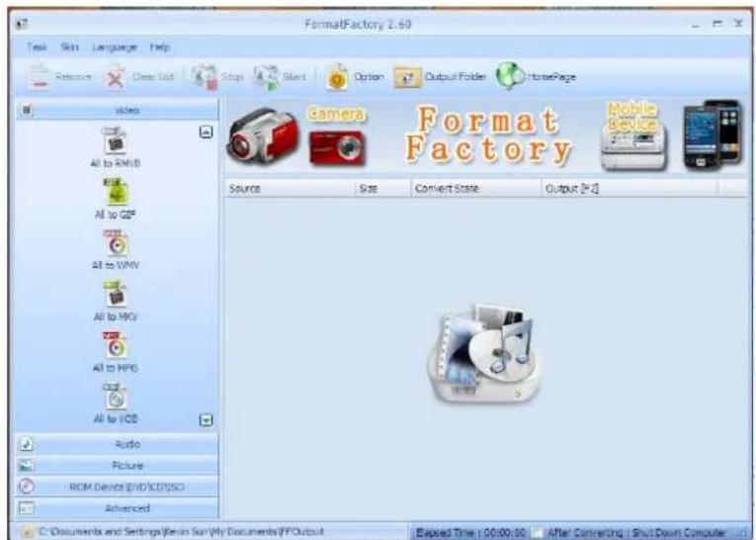Click the application icon in title bar
756x540 pixels.
[x=22, y=24]
